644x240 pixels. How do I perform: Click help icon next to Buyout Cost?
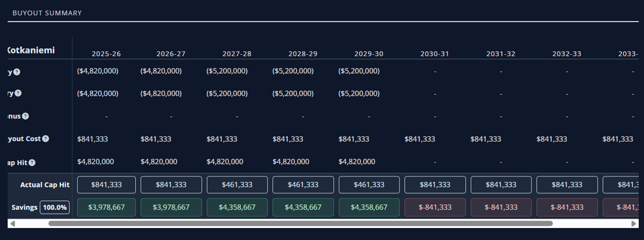pos(45,139)
